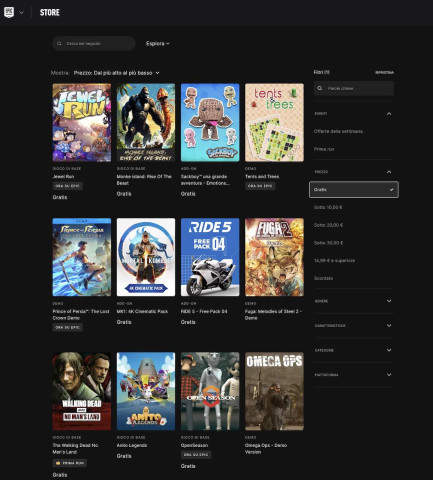Click the magnifier icon in store search
This screenshot has height=480, width=433.
click(59, 44)
